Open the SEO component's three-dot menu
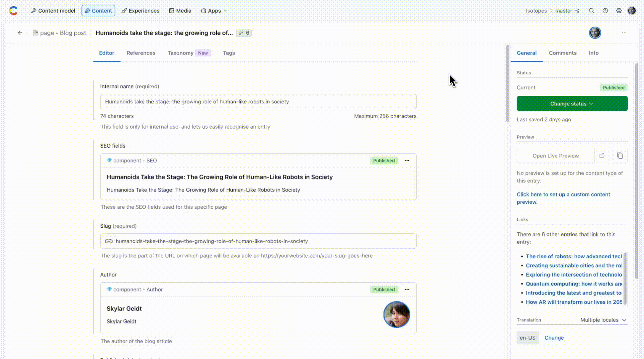This screenshot has height=359, width=644. click(407, 161)
